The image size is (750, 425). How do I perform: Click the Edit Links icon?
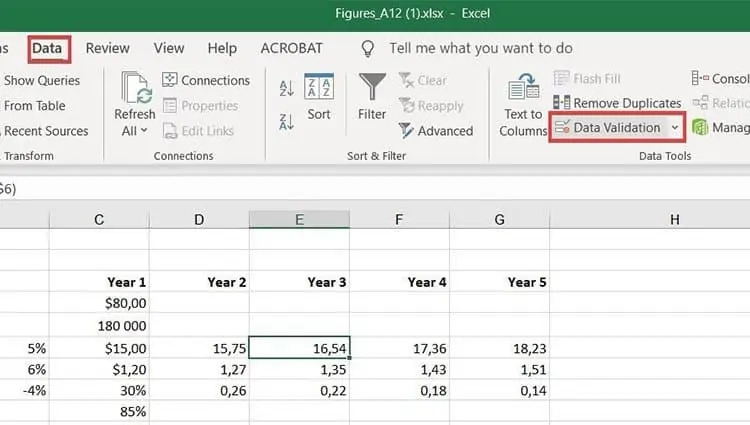[169, 131]
